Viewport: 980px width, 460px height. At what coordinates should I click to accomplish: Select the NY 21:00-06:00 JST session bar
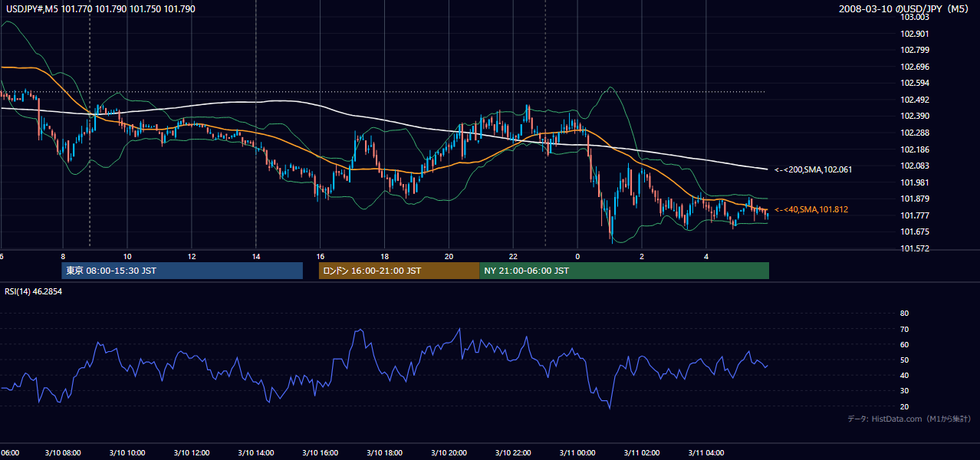pyautogui.click(x=624, y=271)
